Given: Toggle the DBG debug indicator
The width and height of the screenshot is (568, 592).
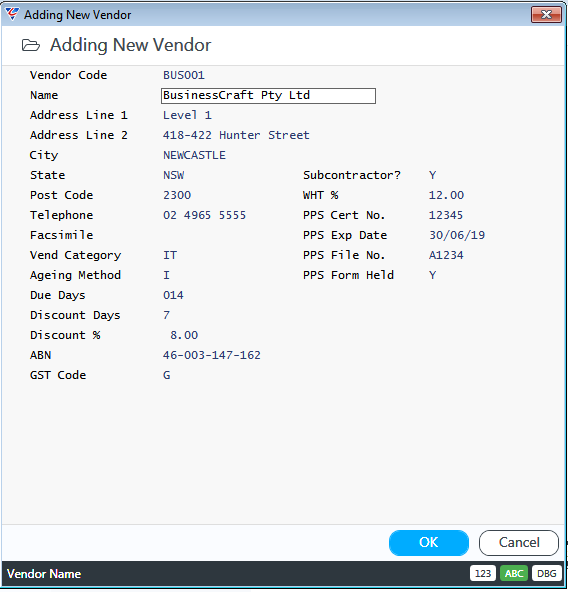Looking at the screenshot, I should tap(546, 574).
